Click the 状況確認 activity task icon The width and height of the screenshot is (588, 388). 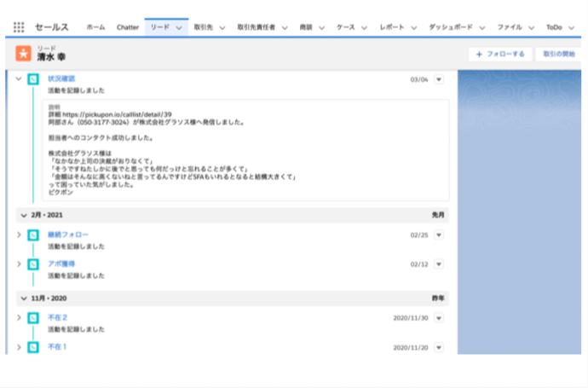point(32,79)
